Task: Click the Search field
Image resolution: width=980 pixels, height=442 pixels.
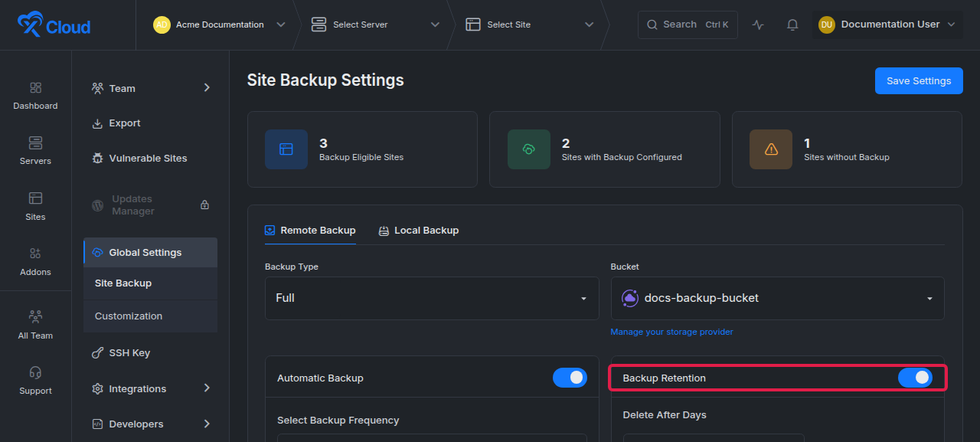Action: (688, 25)
